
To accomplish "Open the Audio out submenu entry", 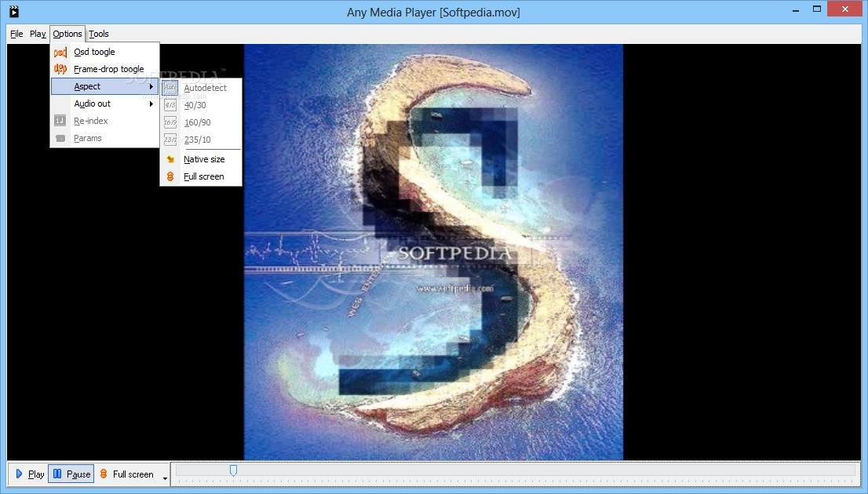I will [105, 104].
